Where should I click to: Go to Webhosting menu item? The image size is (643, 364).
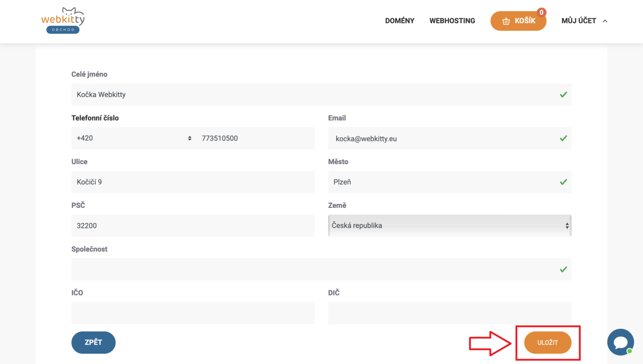[452, 21]
